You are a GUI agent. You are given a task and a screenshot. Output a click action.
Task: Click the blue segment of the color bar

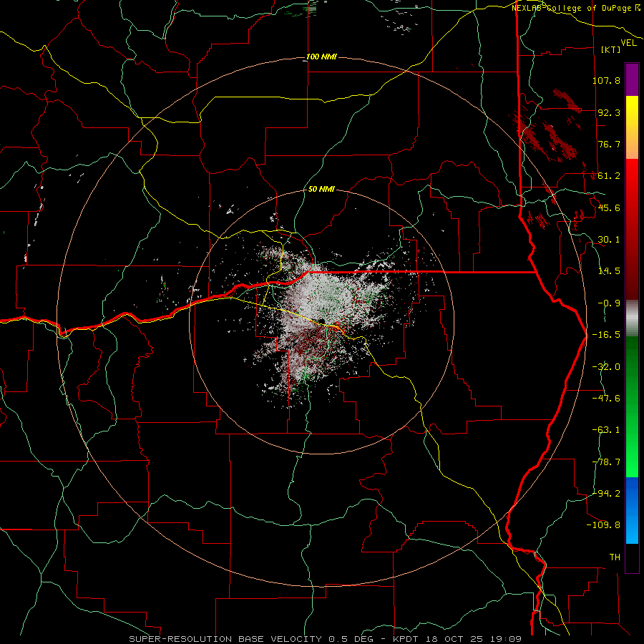tap(632, 510)
